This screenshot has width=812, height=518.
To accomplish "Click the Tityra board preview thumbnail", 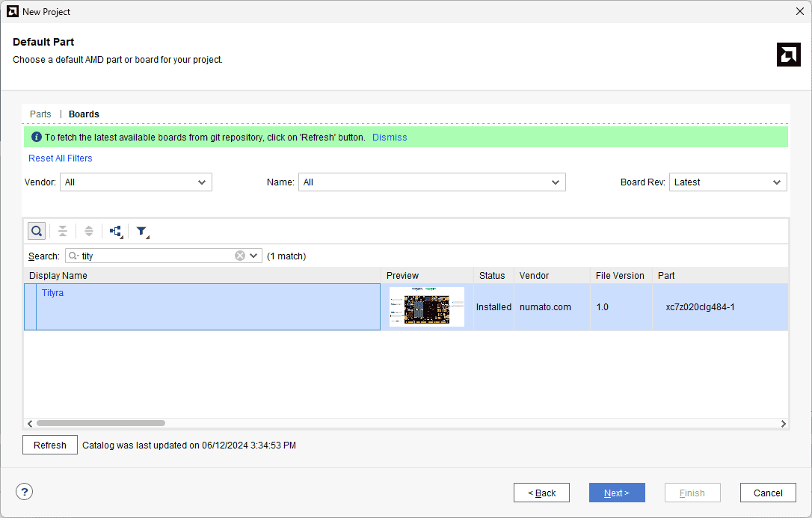I will (x=427, y=307).
